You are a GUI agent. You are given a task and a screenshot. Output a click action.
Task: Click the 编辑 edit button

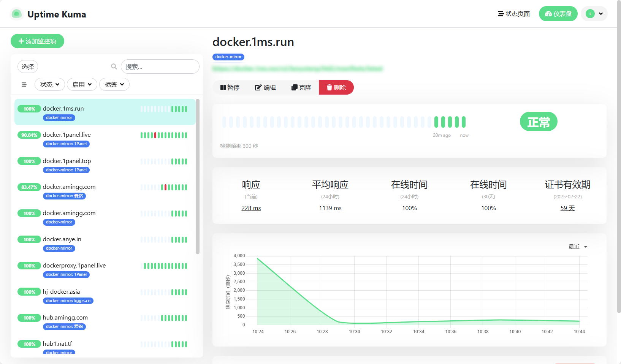tap(265, 87)
